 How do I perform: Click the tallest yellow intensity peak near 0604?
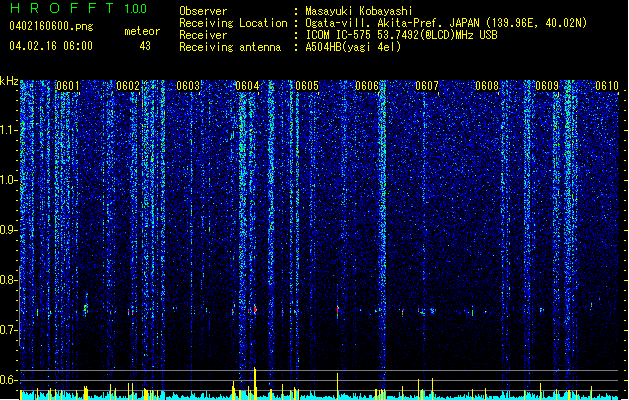(255, 383)
